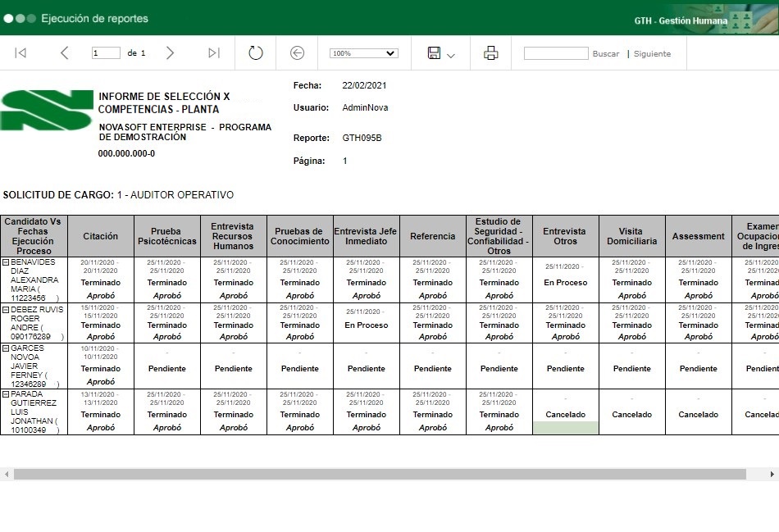Collapse the BENAVIDES DIAZ ALEXANDRA row
This screenshot has height=532, width=779.
[x=6, y=262]
